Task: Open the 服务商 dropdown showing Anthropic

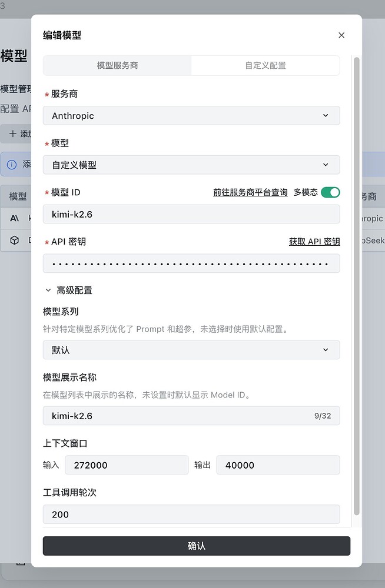Action: pyautogui.click(x=191, y=115)
